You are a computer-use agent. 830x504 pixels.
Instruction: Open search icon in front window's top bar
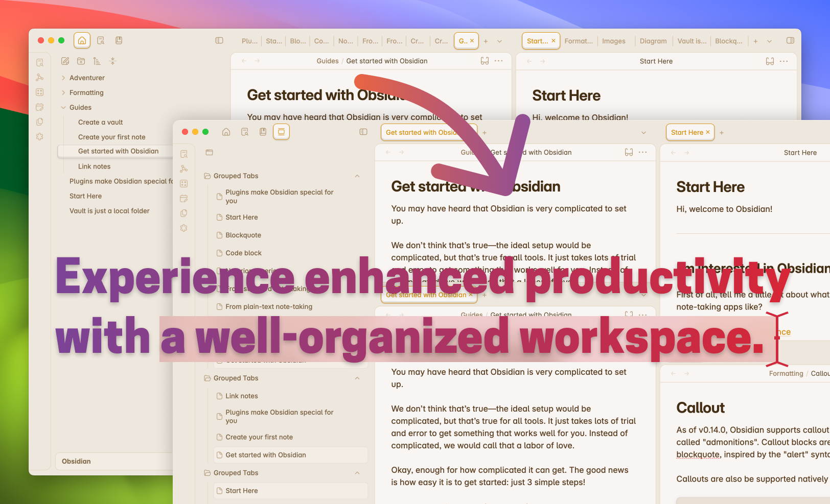pyautogui.click(x=245, y=132)
